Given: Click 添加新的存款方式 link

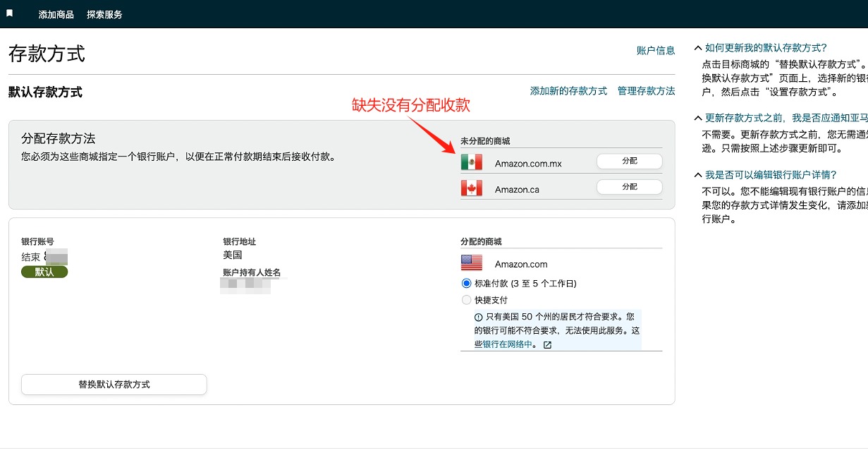Looking at the screenshot, I should point(568,91).
